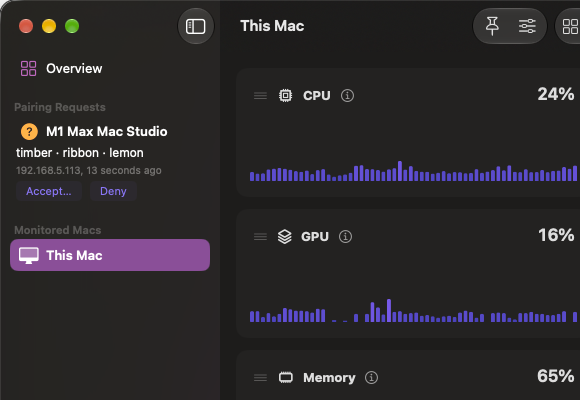Open the M1 Max Mac Studio request
Viewport: 580px width, 400px height.
click(x=107, y=131)
